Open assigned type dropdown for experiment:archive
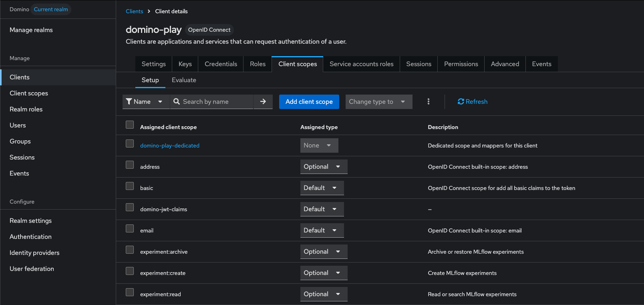 pos(324,252)
